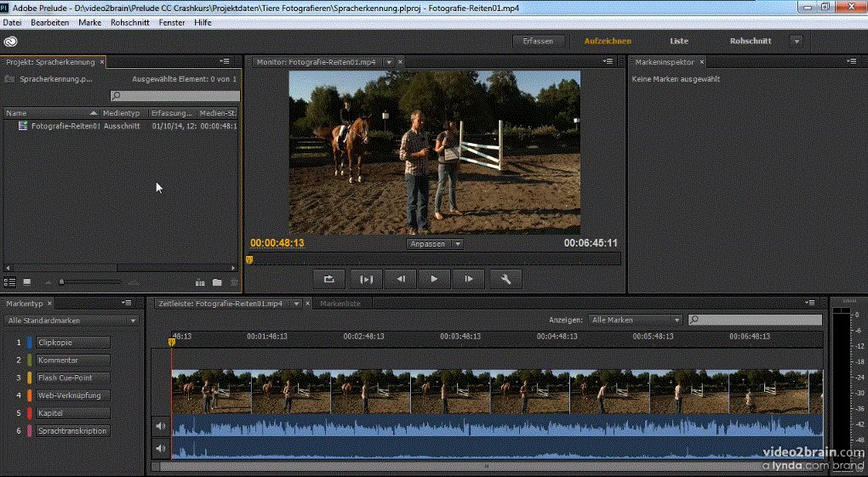Add a Clipkopie marker

point(73,343)
